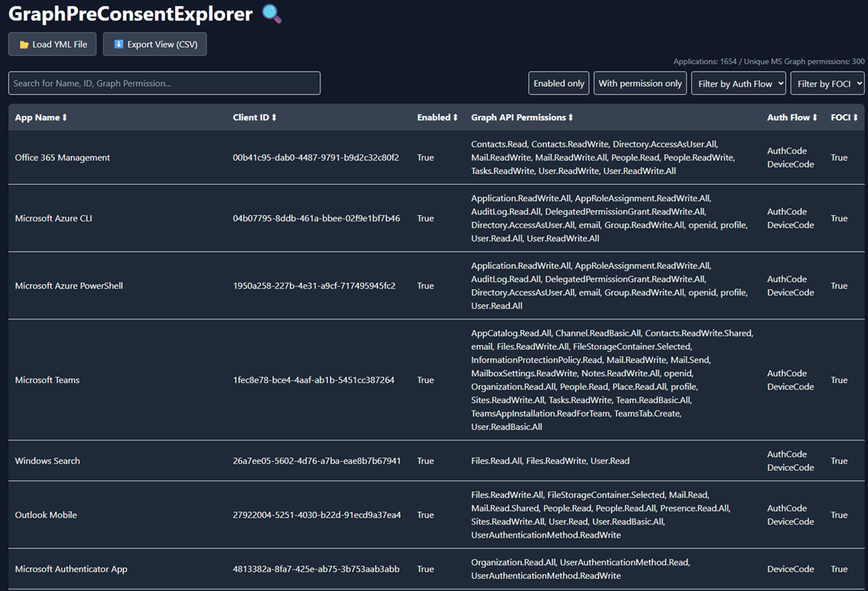Toggle the Enabled only filter
This screenshot has width=868, height=591.
tap(559, 83)
